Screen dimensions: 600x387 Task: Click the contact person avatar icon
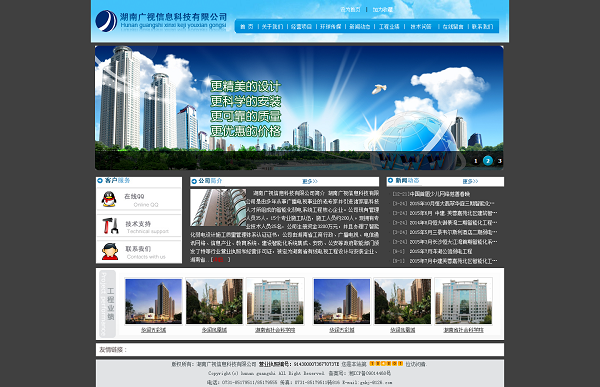[x=110, y=251]
